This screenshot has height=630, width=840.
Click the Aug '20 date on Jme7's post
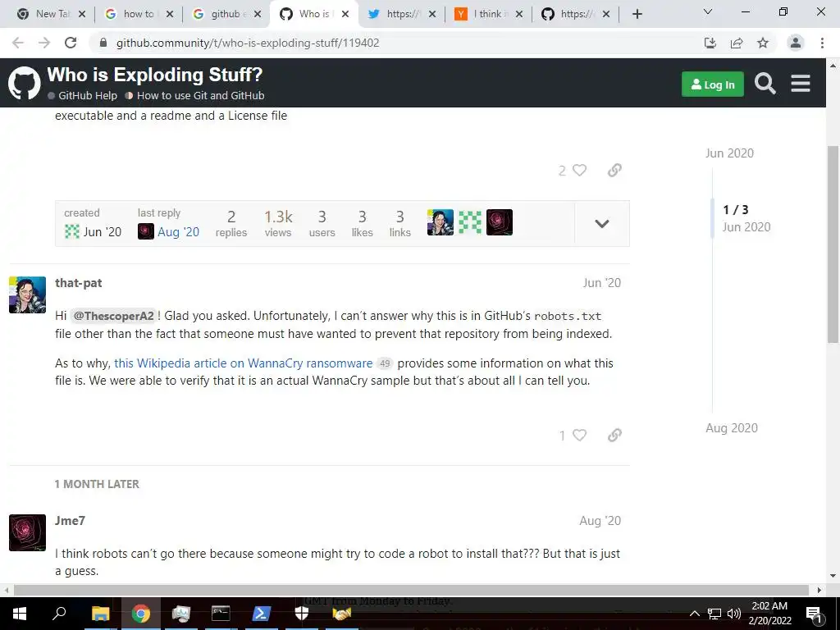coord(600,521)
